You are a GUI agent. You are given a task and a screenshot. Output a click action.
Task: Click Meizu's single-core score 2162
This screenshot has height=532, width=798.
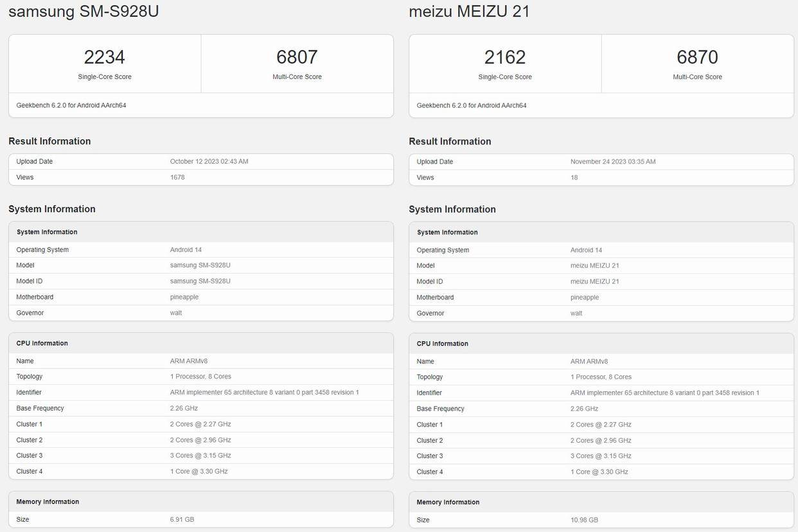[x=505, y=57]
